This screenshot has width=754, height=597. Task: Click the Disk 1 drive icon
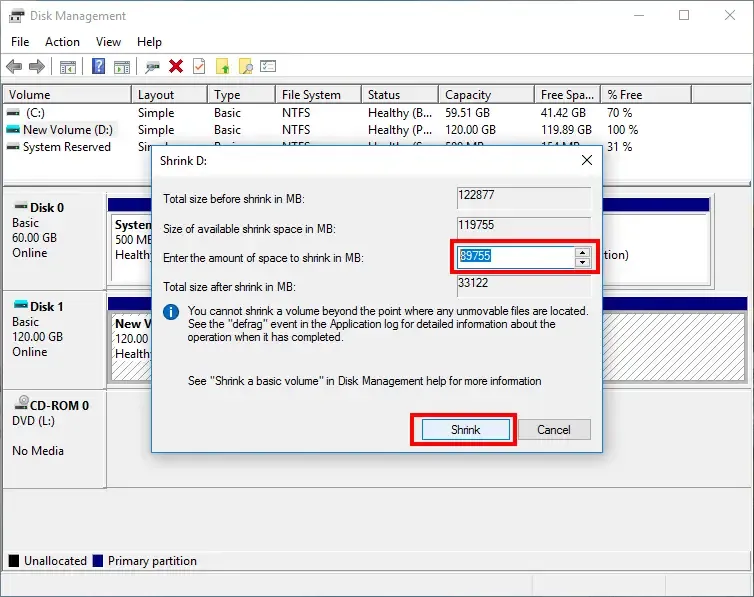point(21,305)
